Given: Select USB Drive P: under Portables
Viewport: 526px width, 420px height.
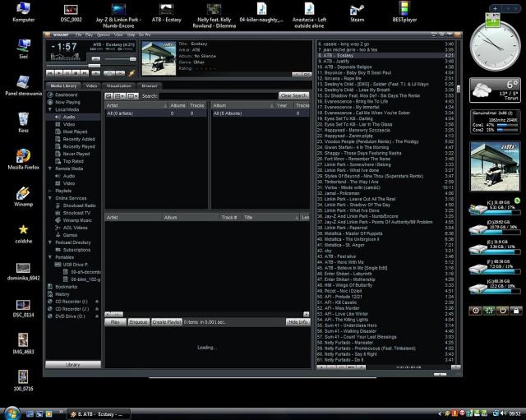Looking at the screenshot, I should pos(75,265).
